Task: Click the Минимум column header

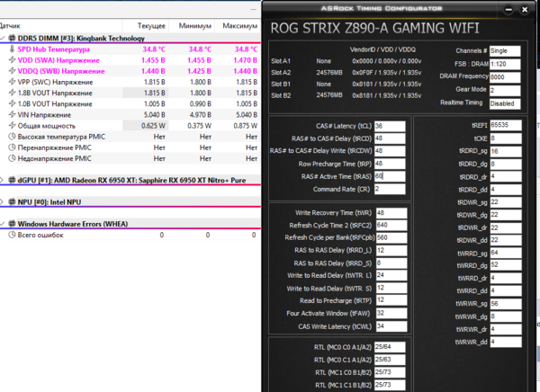Action: (x=195, y=26)
